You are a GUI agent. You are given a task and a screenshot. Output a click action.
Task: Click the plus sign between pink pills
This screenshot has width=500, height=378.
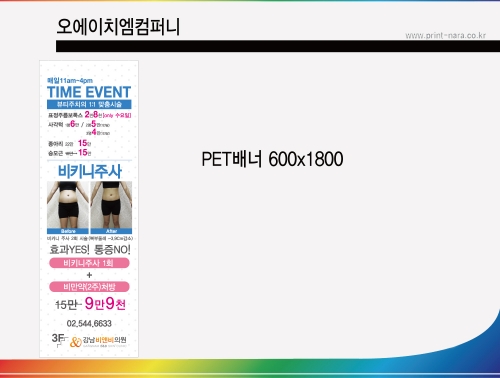coord(89,275)
